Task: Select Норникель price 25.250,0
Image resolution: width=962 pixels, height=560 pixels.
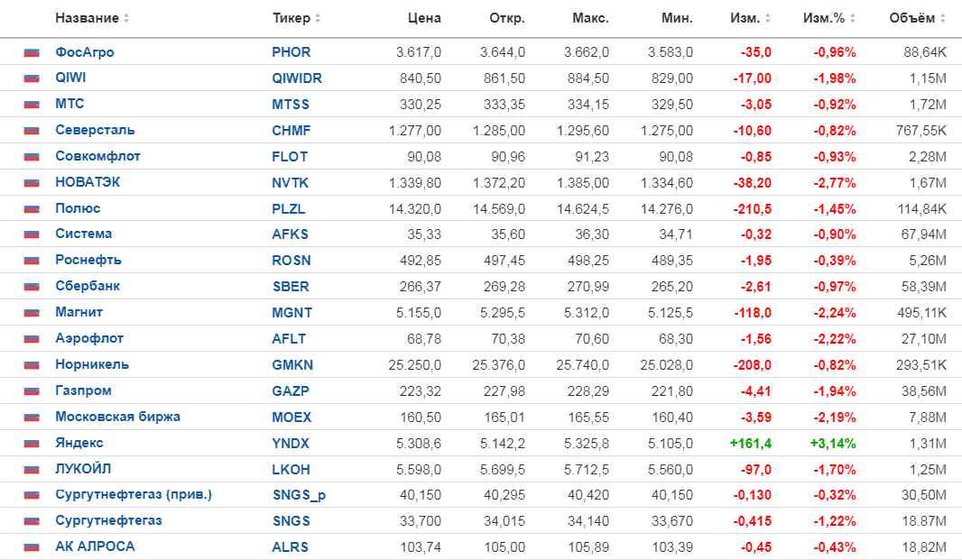Action: [x=415, y=365]
